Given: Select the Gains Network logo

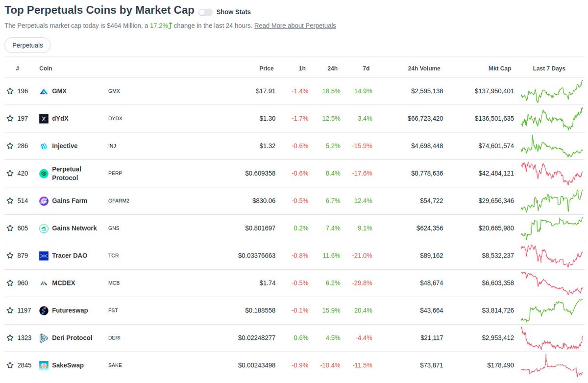Looking at the screenshot, I should (x=43, y=228).
